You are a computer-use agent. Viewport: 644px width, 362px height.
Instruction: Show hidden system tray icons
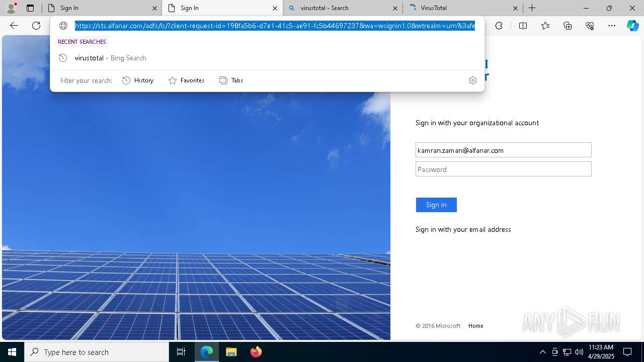[542, 352]
